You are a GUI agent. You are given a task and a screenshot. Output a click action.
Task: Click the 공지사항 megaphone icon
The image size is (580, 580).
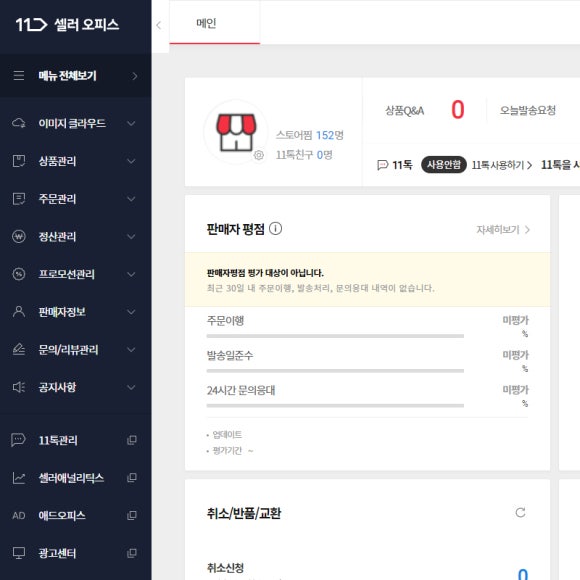19,387
